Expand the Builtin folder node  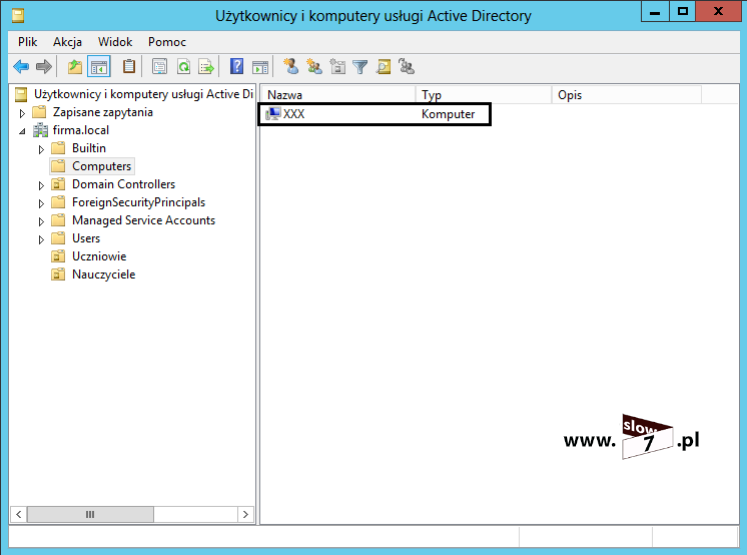pyautogui.click(x=42, y=149)
